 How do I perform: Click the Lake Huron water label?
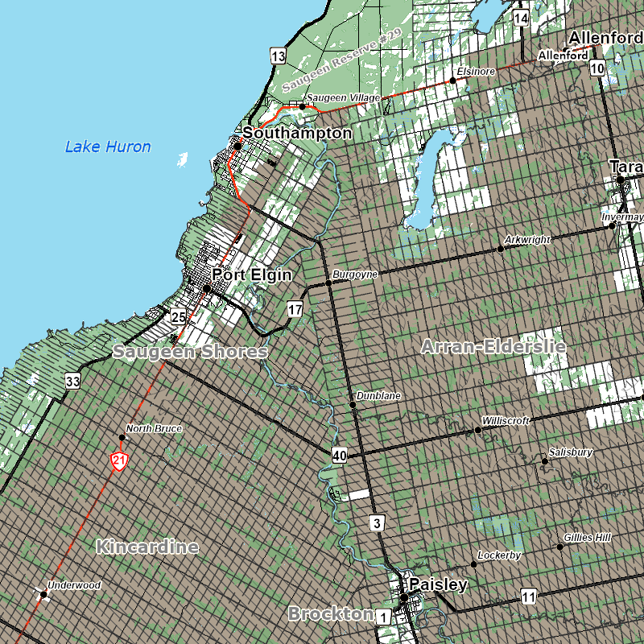pyautogui.click(x=108, y=147)
